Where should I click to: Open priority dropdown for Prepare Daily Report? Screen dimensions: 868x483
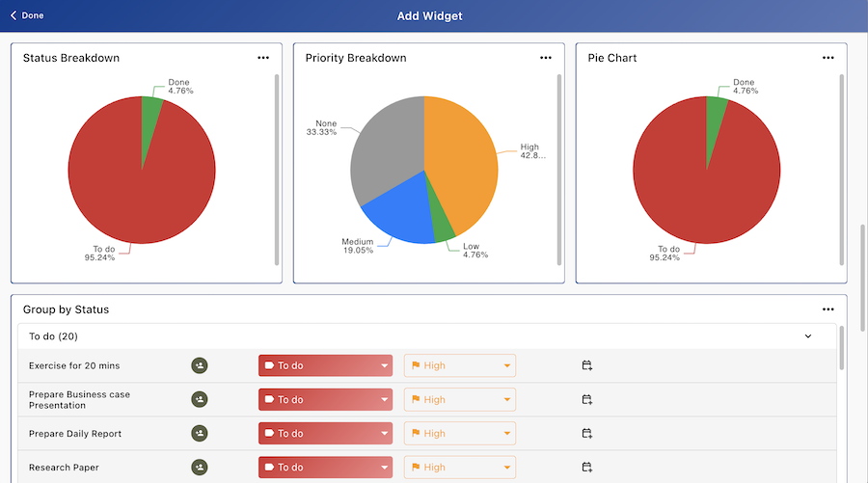pos(459,434)
